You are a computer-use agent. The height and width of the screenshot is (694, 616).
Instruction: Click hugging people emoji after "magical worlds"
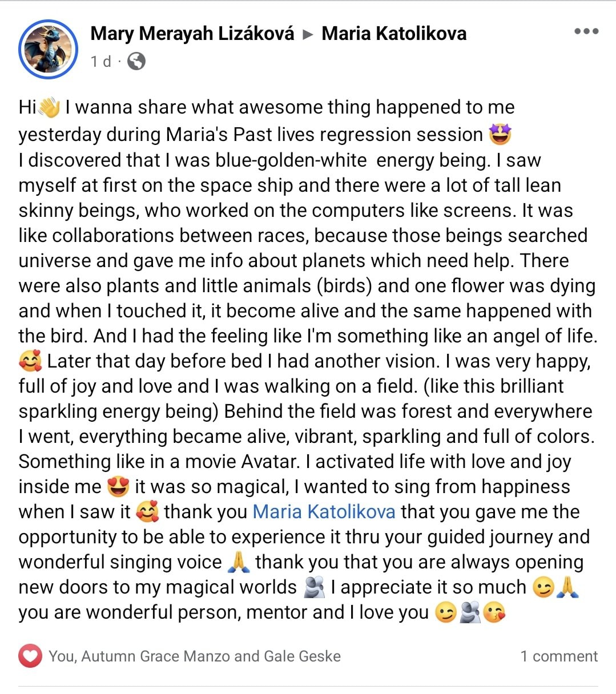[x=313, y=587]
